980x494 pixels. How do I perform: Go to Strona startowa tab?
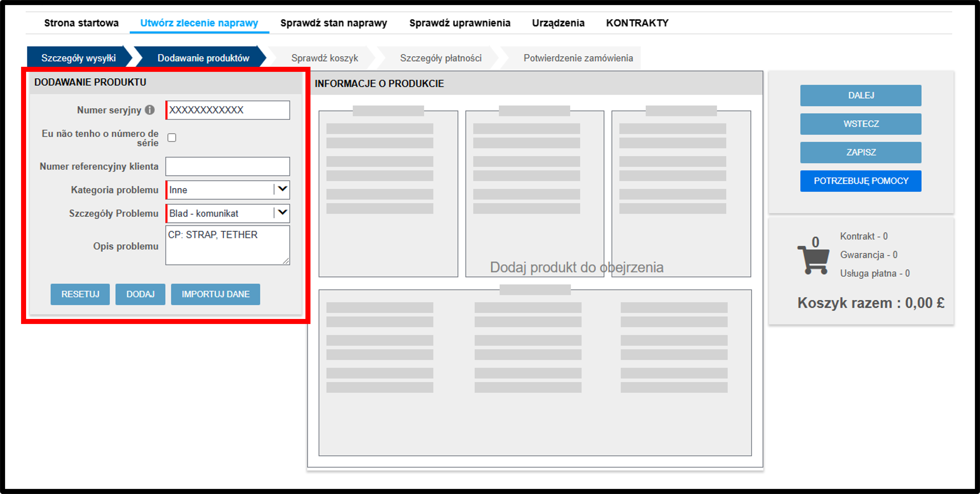click(81, 23)
